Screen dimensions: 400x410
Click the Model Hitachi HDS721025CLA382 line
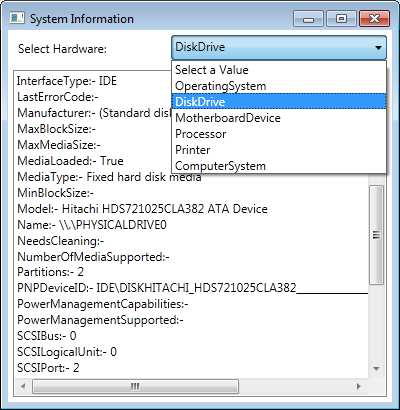tap(142, 209)
